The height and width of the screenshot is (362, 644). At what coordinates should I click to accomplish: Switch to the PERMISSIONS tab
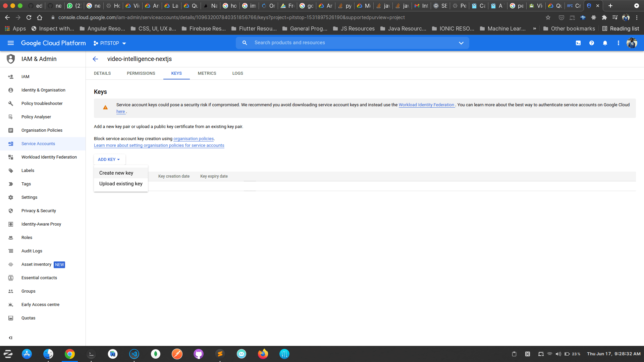[x=141, y=73]
